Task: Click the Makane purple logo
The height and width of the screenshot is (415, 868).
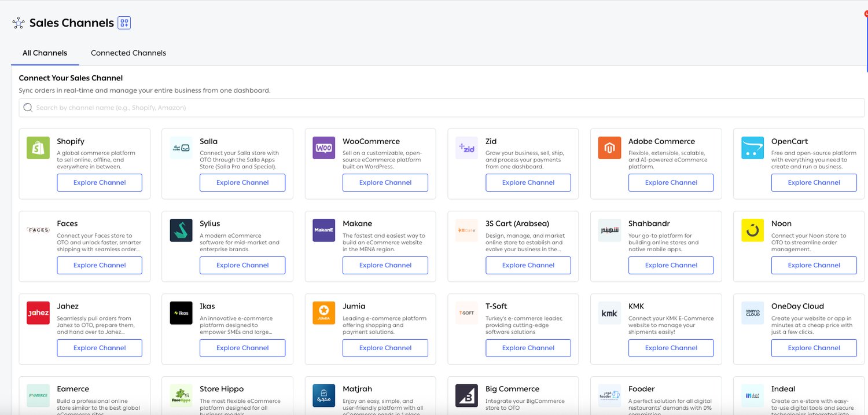Action: coord(324,230)
